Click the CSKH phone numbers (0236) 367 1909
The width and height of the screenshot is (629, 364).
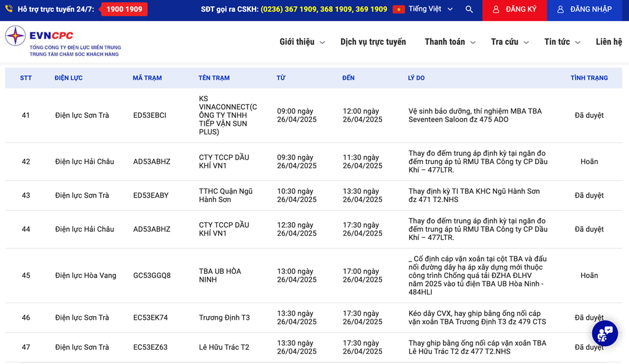[324, 9]
